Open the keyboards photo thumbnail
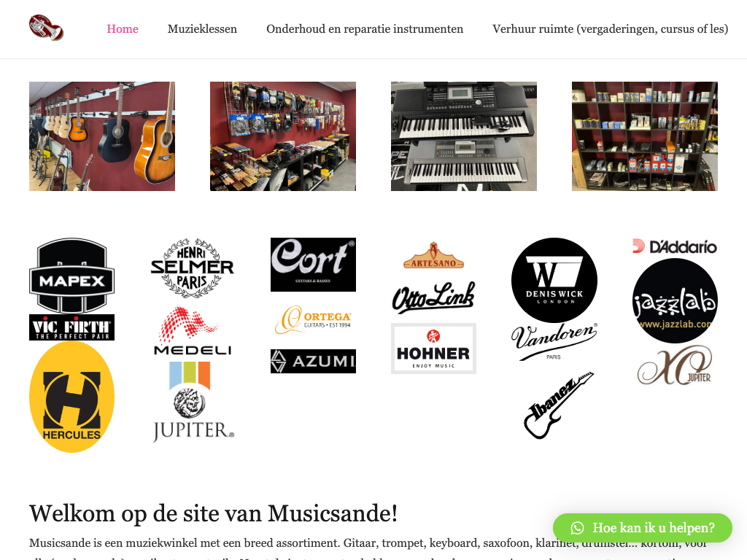Viewport: 747px width, 560px height. click(x=464, y=136)
